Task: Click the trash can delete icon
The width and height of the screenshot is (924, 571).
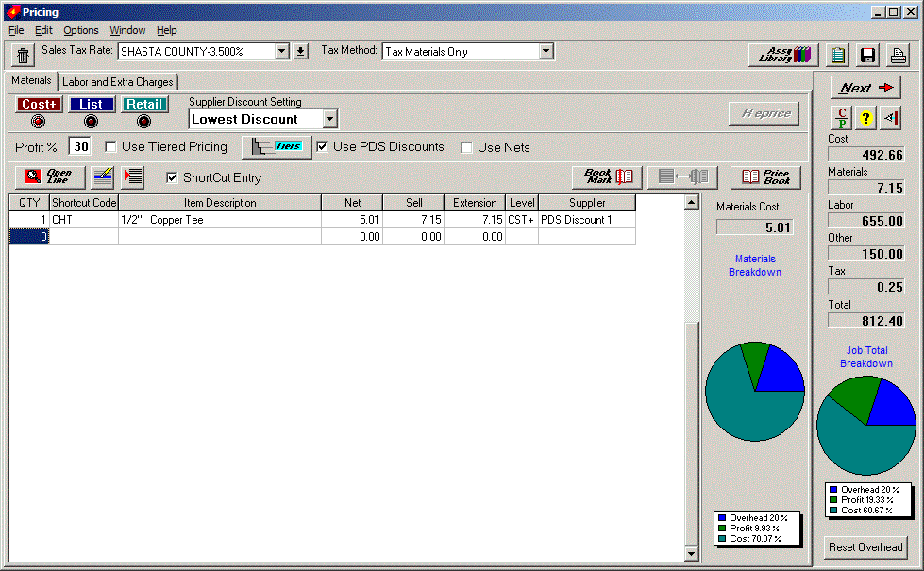Action: pyautogui.click(x=23, y=56)
